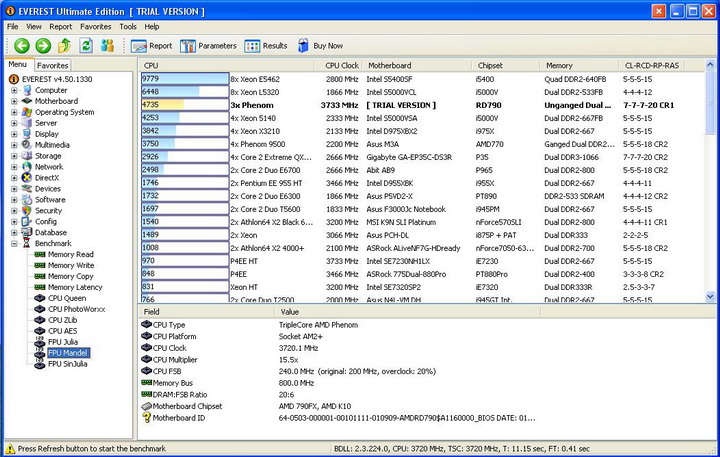The image size is (720, 457).
Task: Click the green Forward arrow toolbar icon
Action: click(x=43, y=45)
